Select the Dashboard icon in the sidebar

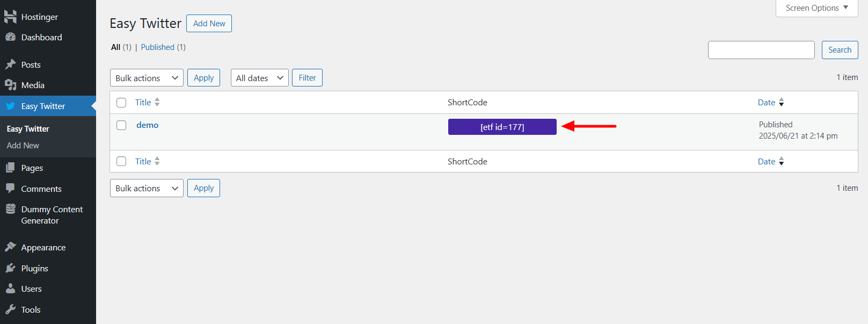pyautogui.click(x=11, y=37)
